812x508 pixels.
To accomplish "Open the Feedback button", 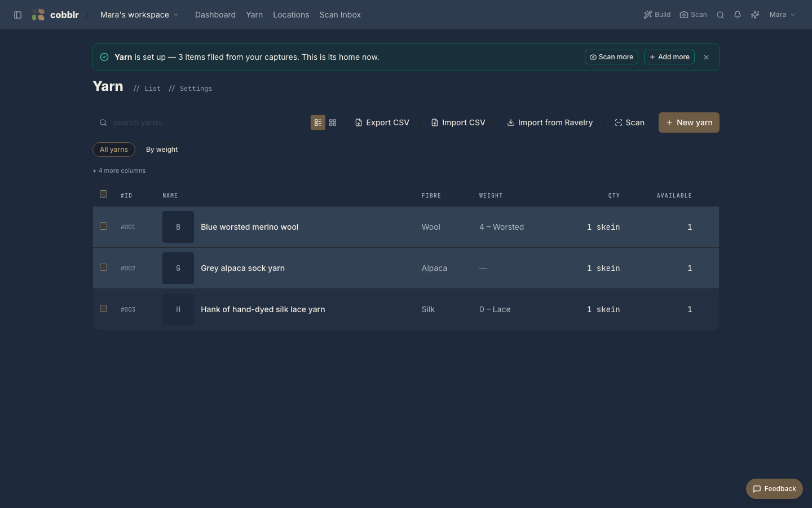I will click(x=774, y=489).
